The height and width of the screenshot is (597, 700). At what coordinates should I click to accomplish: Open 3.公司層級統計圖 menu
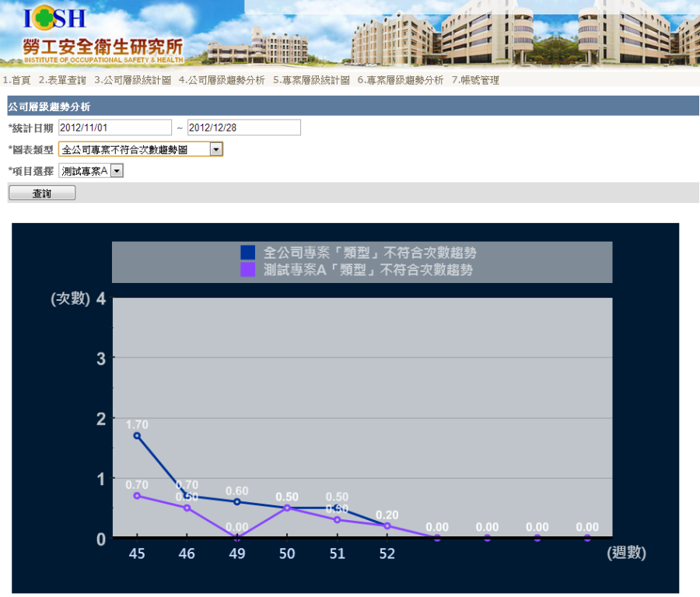coord(132,80)
